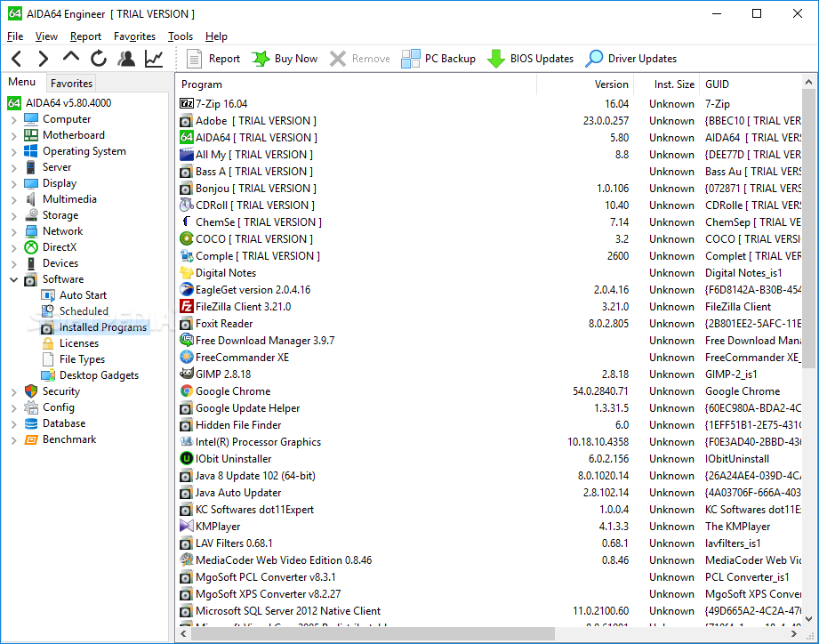Expand the Server tree node
The image size is (819, 644).
(x=14, y=168)
